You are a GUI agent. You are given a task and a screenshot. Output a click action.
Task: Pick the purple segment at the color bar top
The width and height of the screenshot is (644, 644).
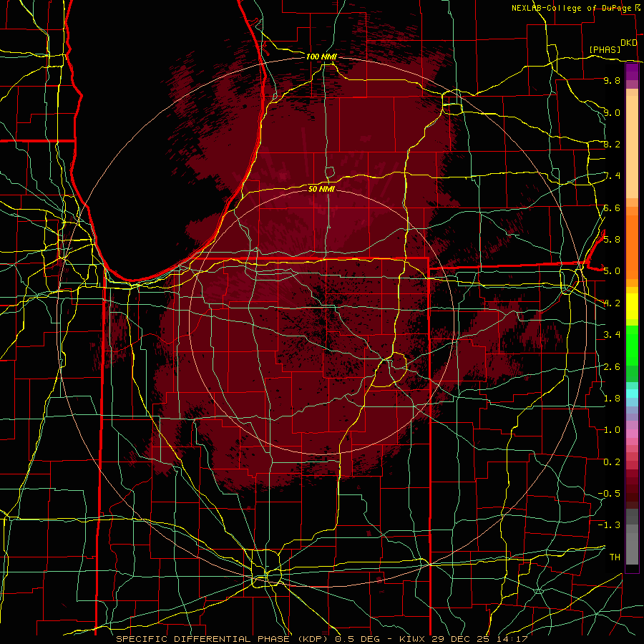click(632, 72)
